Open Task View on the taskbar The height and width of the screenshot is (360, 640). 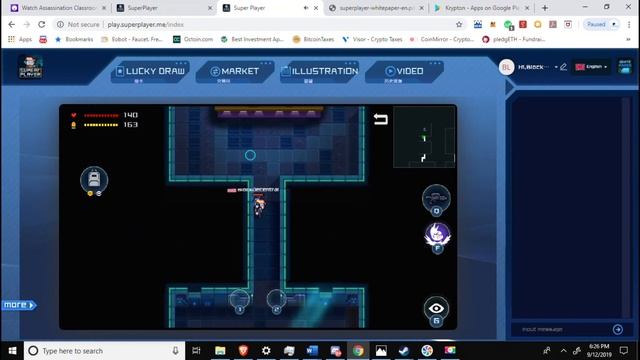[x=196, y=351]
